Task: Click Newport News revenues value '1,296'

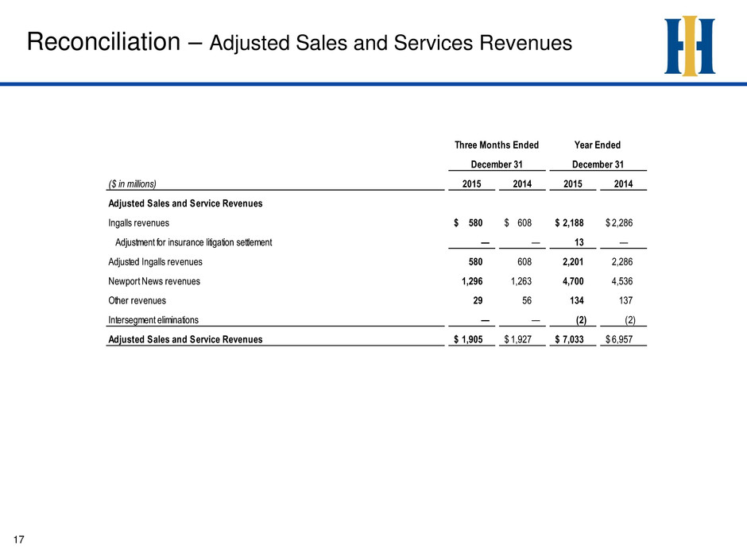Action: [x=472, y=281]
